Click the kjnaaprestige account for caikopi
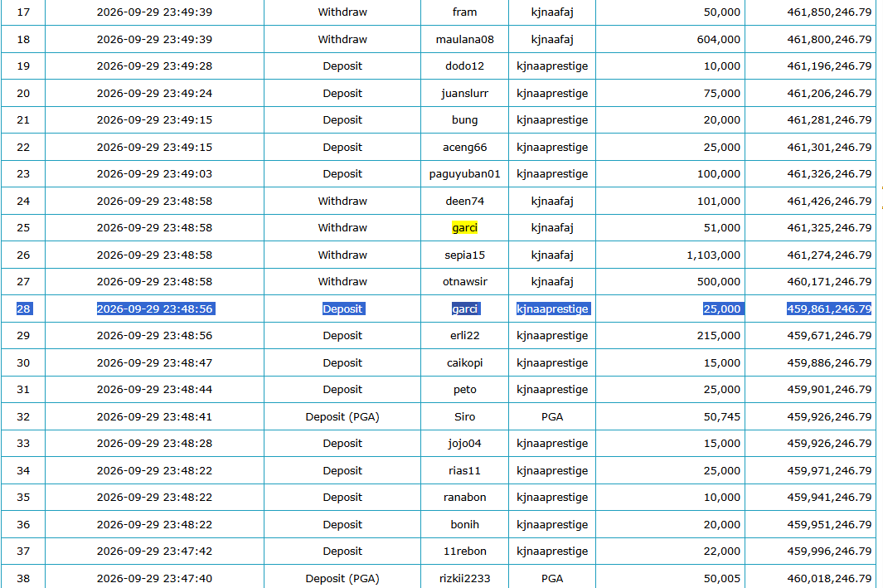This screenshot has height=588, width=883. (x=552, y=362)
